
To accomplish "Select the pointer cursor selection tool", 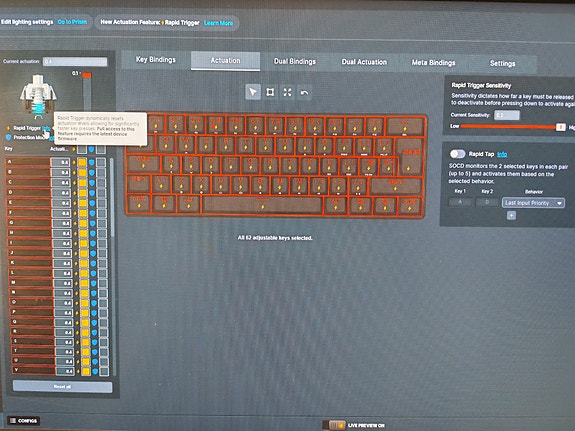I will click(253, 92).
